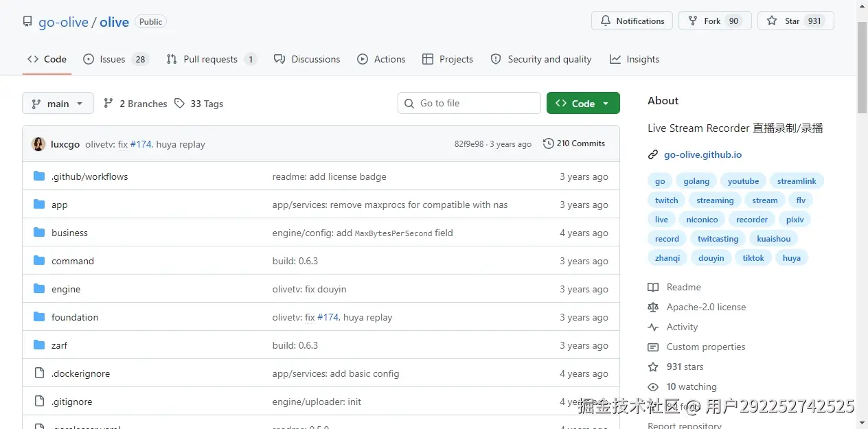
Task: Click the eye icon beside 10 watching
Action: (653, 387)
